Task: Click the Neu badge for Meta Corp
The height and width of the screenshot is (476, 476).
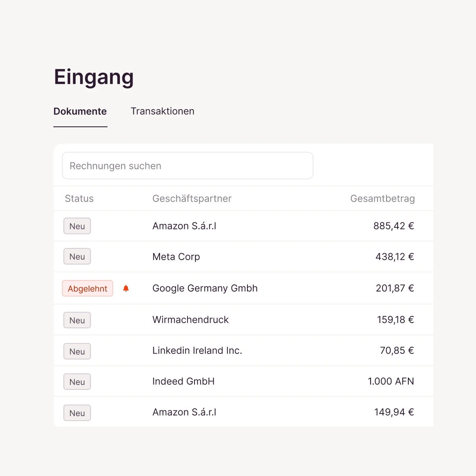Action: click(77, 257)
